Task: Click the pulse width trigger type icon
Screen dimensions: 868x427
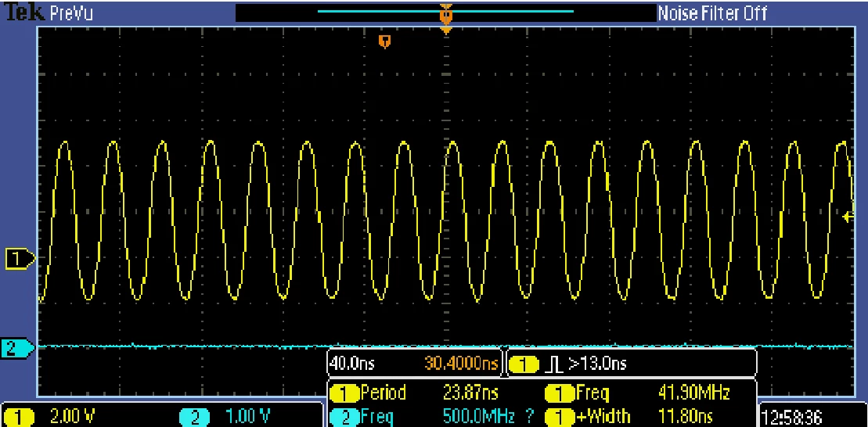Action: [x=553, y=364]
